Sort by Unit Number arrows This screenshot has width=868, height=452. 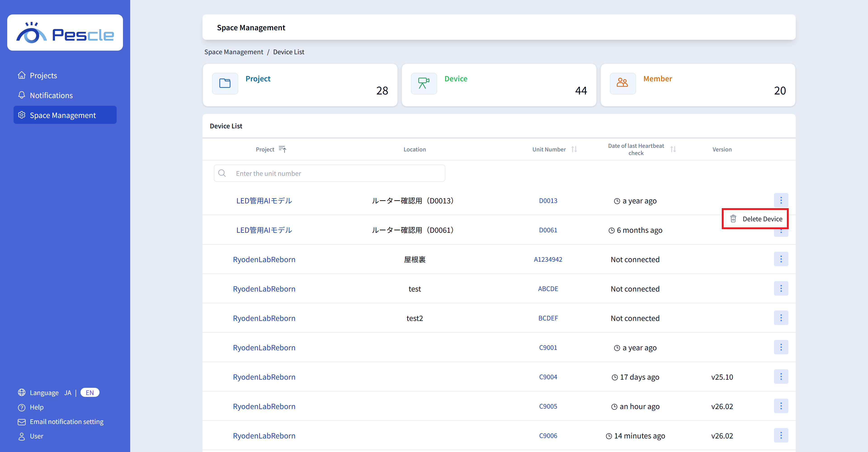pyautogui.click(x=574, y=149)
